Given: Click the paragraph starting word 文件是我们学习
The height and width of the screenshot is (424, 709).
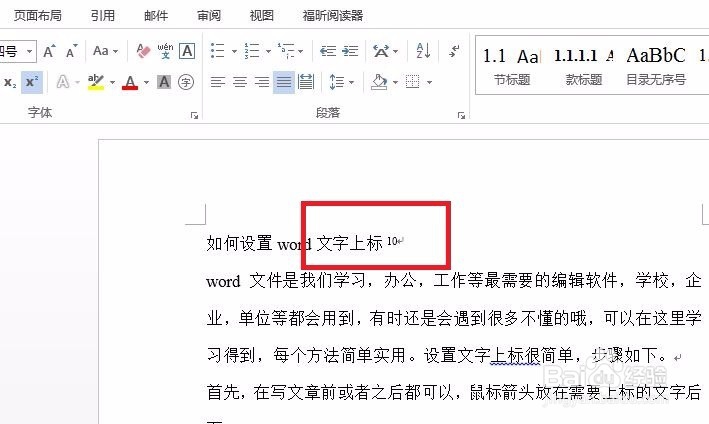Looking at the screenshot, I should coord(454,281).
